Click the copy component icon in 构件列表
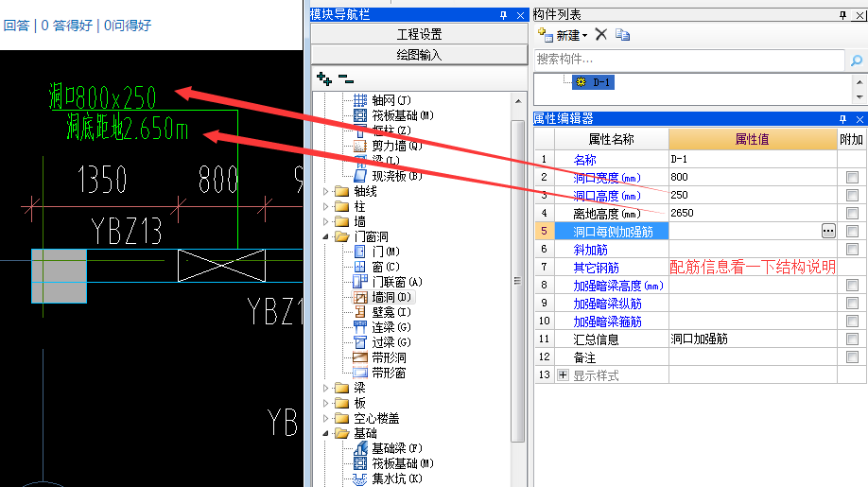Image resolution: width=868 pixels, height=487 pixels. [x=623, y=35]
